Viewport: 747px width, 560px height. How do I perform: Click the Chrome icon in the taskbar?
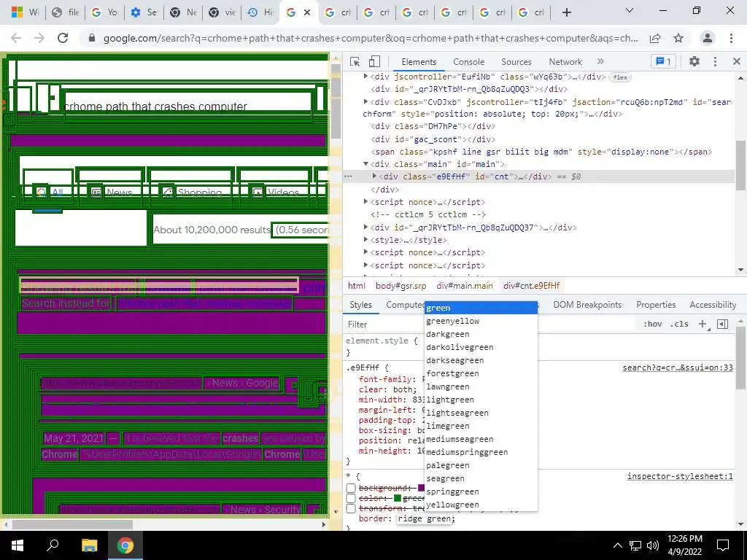(x=125, y=545)
